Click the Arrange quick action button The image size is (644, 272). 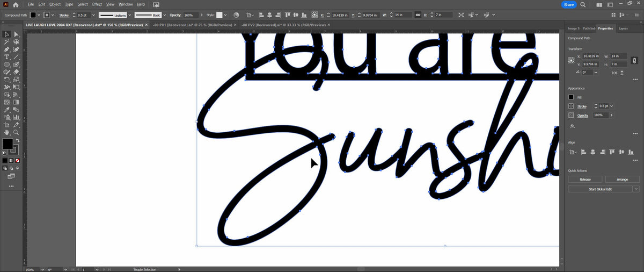coord(622,180)
